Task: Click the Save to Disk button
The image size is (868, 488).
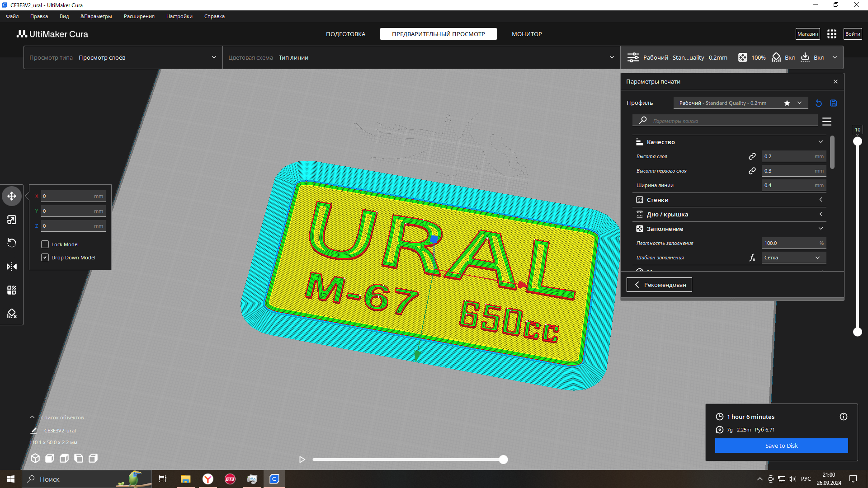Action: (781, 446)
